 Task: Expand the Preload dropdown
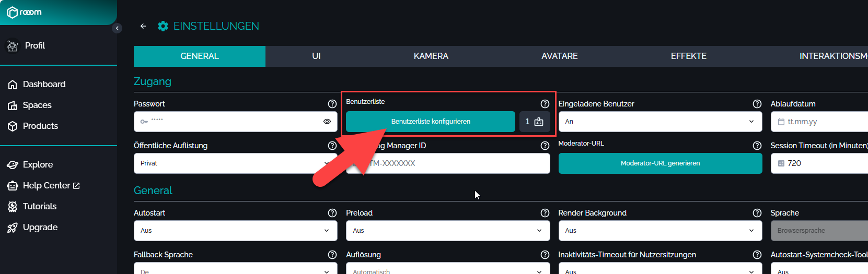447,231
